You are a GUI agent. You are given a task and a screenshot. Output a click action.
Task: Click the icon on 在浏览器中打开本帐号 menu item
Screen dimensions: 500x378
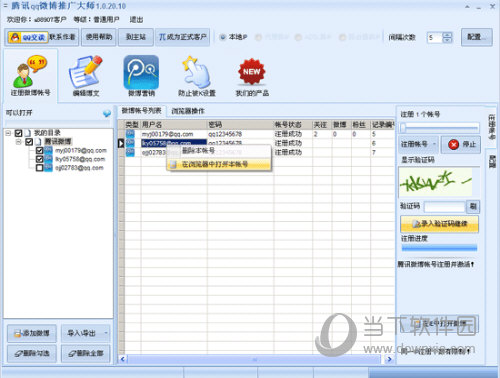(173, 164)
